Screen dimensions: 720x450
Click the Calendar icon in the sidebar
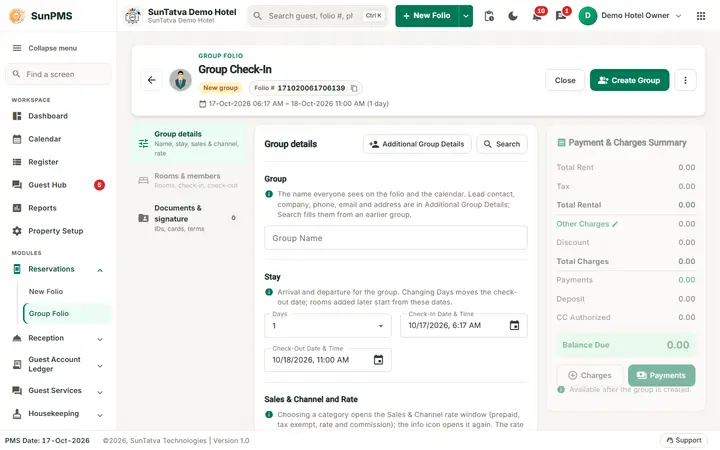point(17,139)
